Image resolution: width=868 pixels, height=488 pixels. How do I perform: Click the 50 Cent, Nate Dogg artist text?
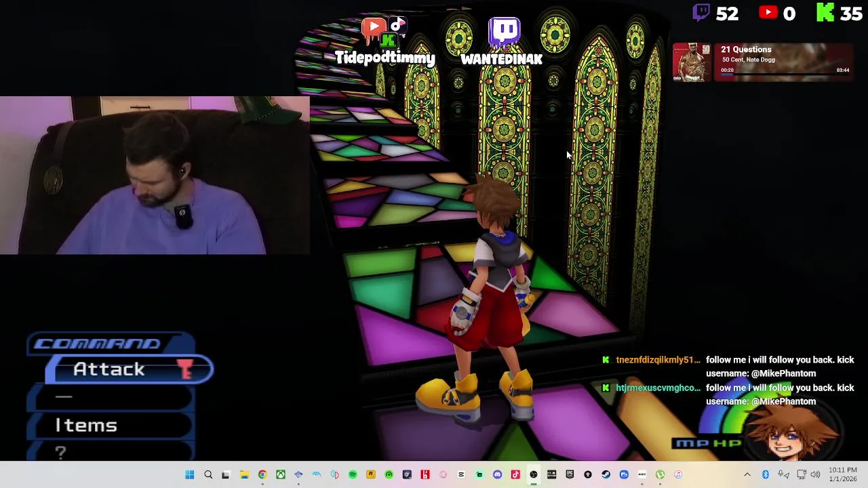click(748, 60)
